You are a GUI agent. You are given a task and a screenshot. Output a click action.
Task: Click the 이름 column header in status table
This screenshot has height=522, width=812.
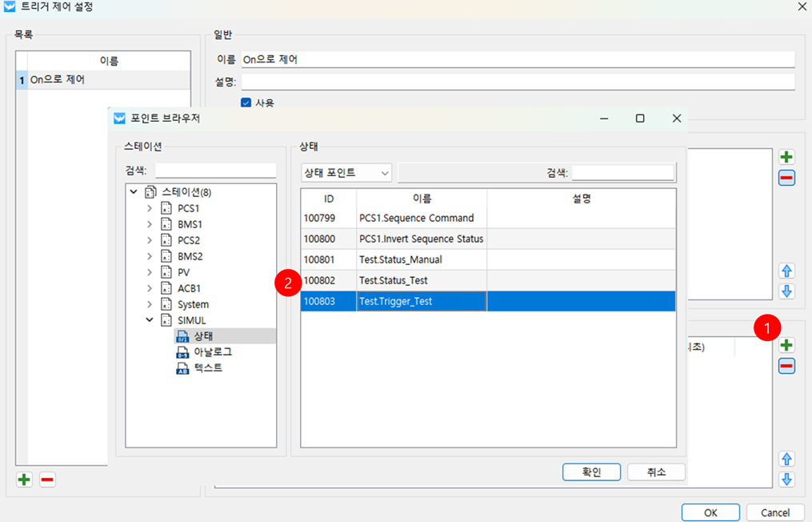point(422,199)
